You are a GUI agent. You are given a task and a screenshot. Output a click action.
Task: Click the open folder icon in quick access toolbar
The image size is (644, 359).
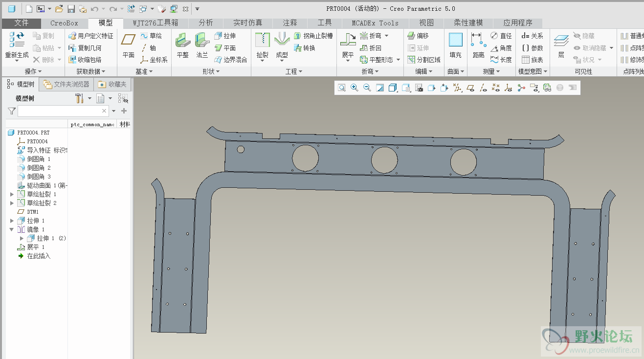click(59, 9)
